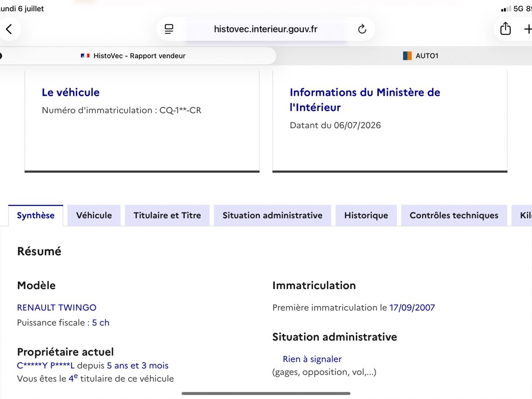
Task: Click the owner name C*****Y P****L
Action: (46, 366)
